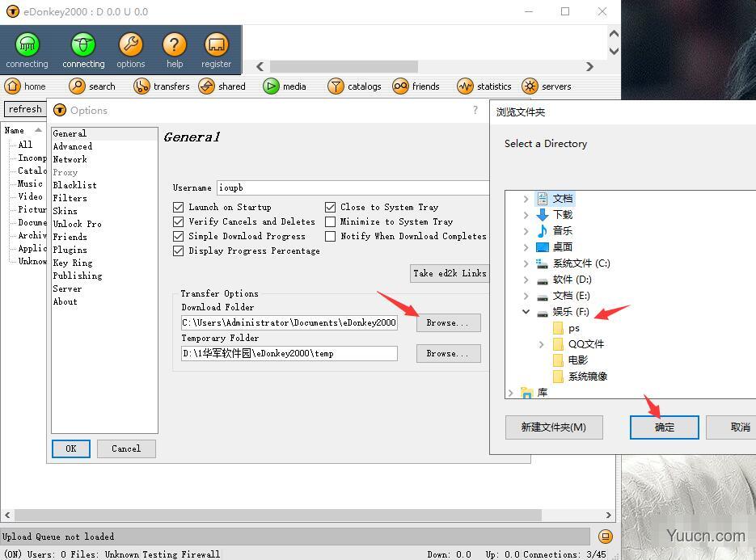The image size is (756, 560).
Task: Select the 下载 download arrow icon
Action: click(x=543, y=215)
